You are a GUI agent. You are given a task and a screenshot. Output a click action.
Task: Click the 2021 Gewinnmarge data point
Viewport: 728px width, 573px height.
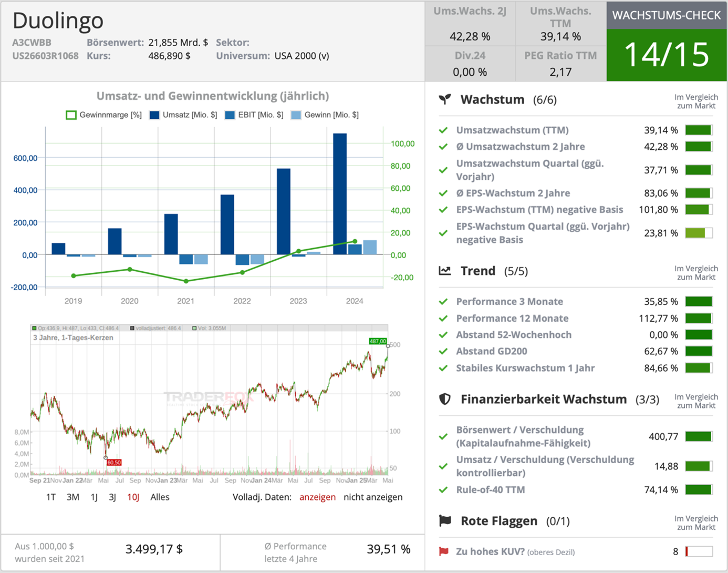tap(186, 281)
